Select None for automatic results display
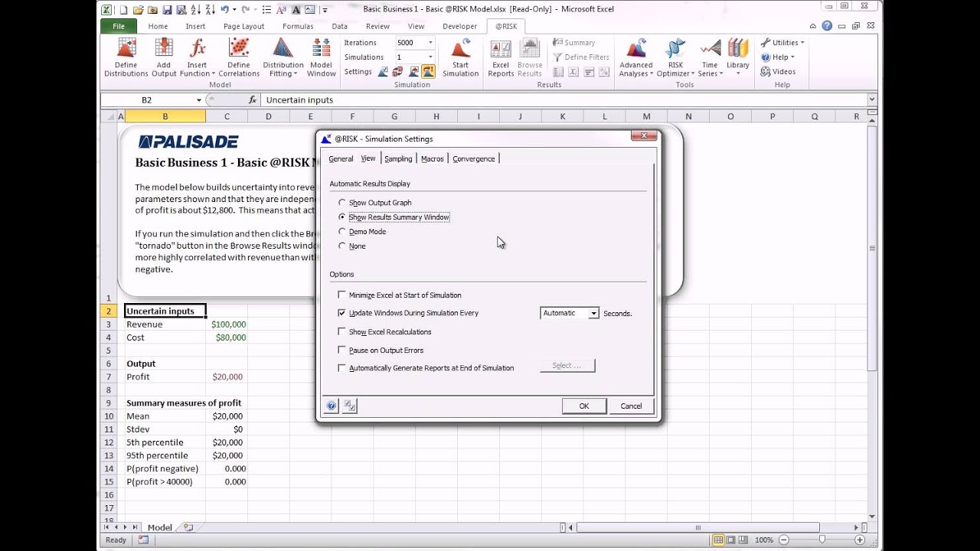 point(342,246)
